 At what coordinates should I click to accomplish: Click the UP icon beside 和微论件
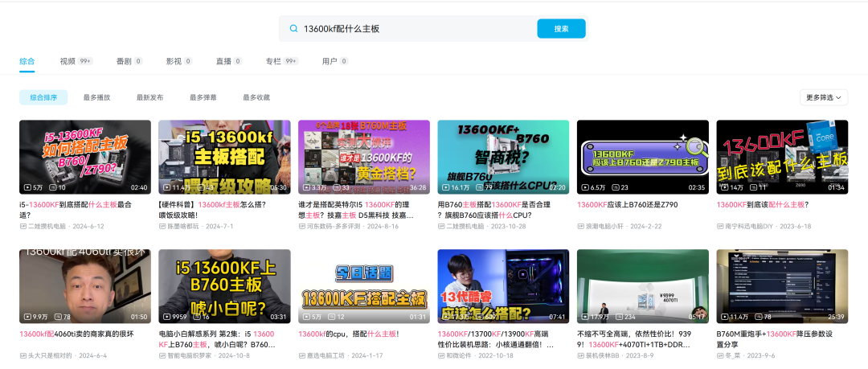[441, 355]
